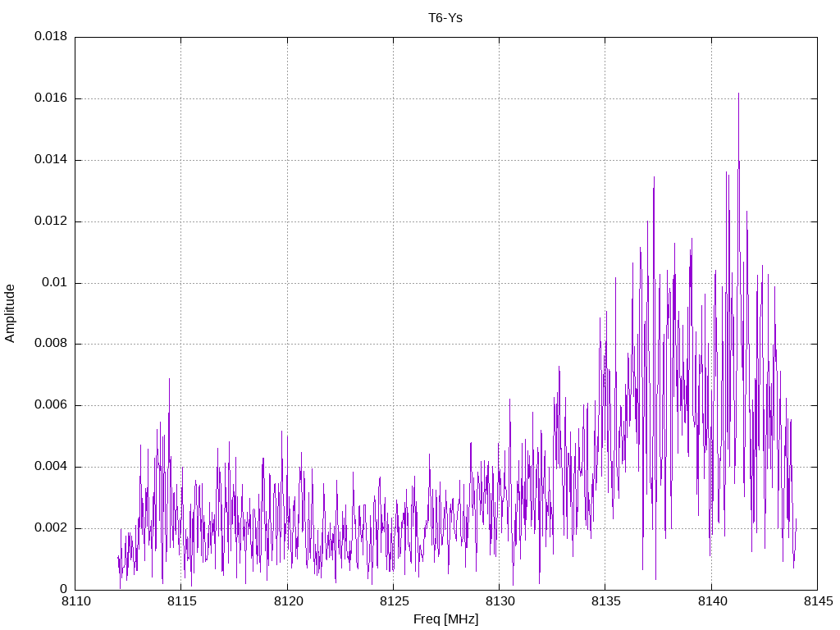Click the 0.006 y-axis tick label
This screenshot has height=630, width=840.
pyautogui.click(x=51, y=405)
